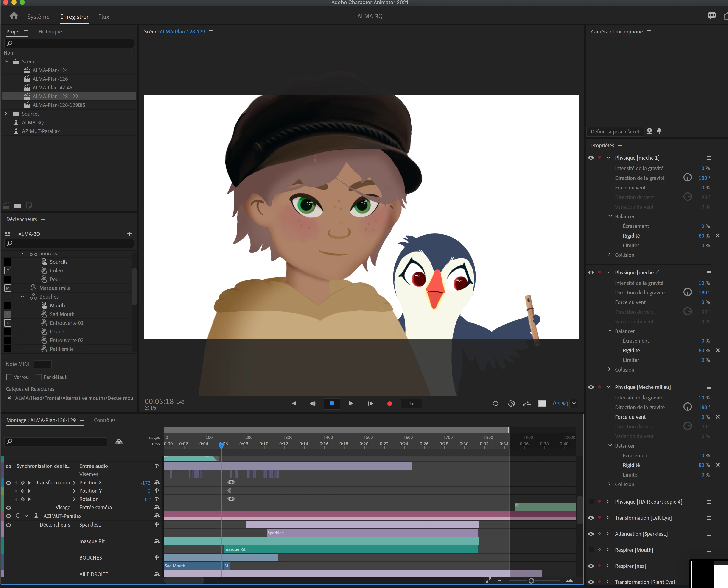Screen dimensions: 728x588
Task: Click the refresh scene icon
Action: coord(496,403)
